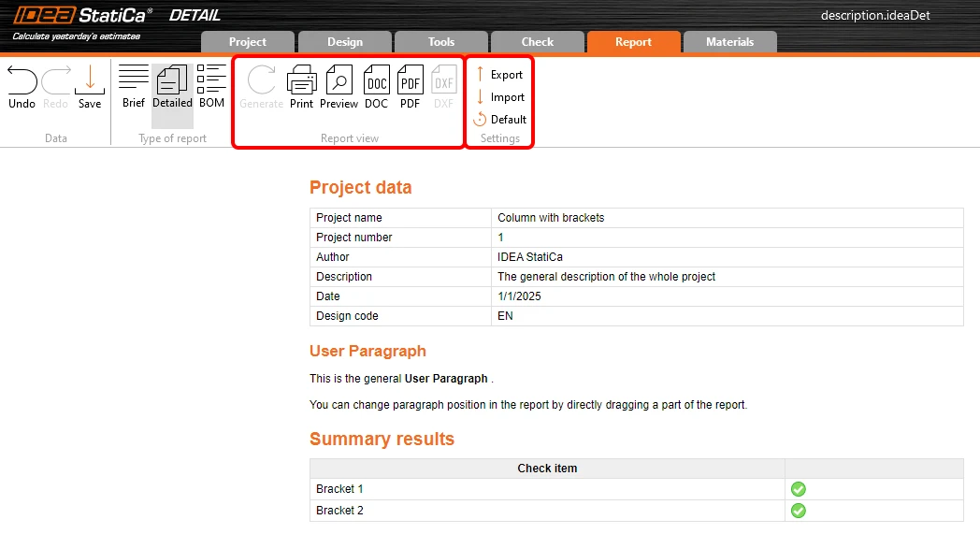The width and height of the screenshot is (980, 534).
Task: Open the report Preview
Action: pos(339,87)
